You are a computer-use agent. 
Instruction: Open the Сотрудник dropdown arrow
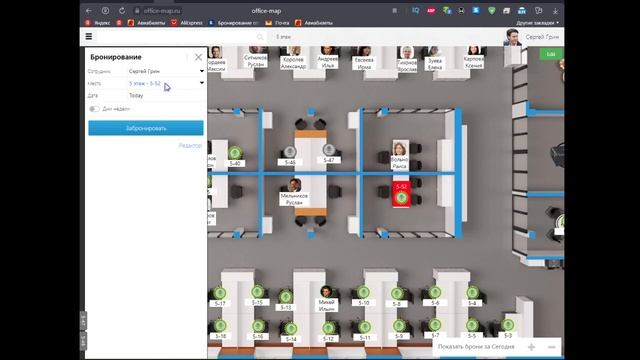click(x=202, y=71)
